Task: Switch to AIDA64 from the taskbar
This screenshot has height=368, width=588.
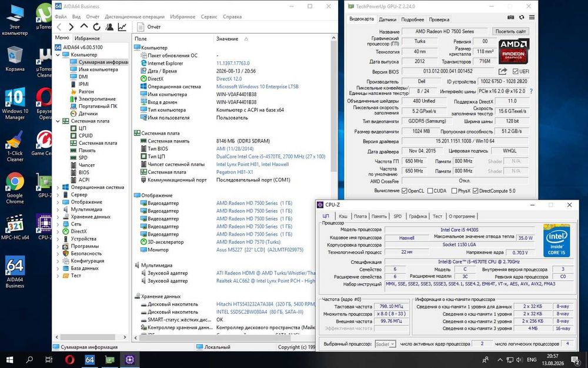Action: click(x=89, y=360)
